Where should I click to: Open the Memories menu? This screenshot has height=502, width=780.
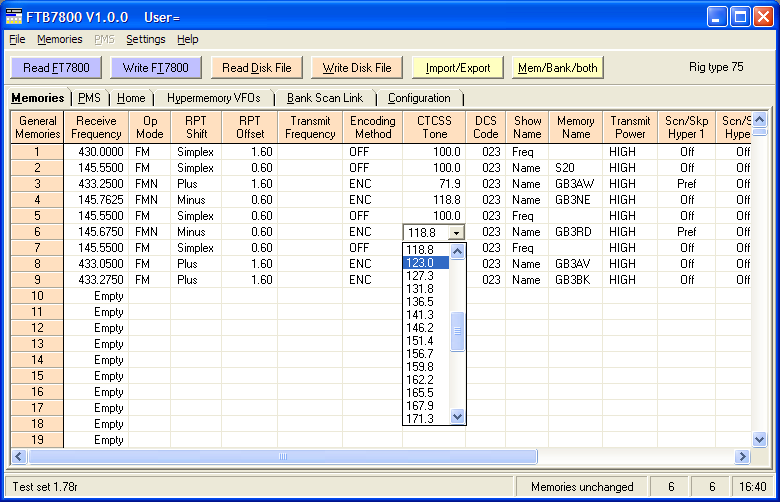click(60, 39)
